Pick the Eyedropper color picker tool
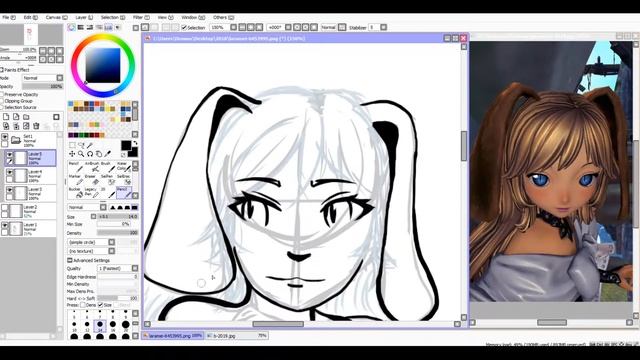The height and width of the screenshot is (360, 640). [107, 154]
